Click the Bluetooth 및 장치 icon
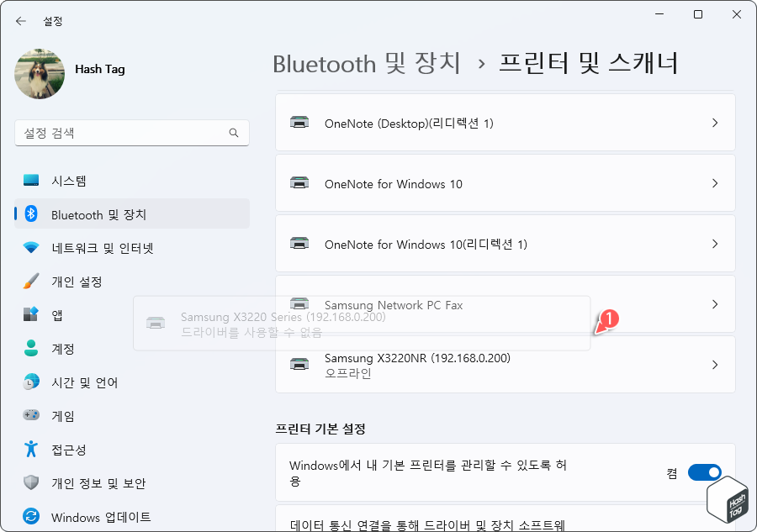 coord(32,213)
